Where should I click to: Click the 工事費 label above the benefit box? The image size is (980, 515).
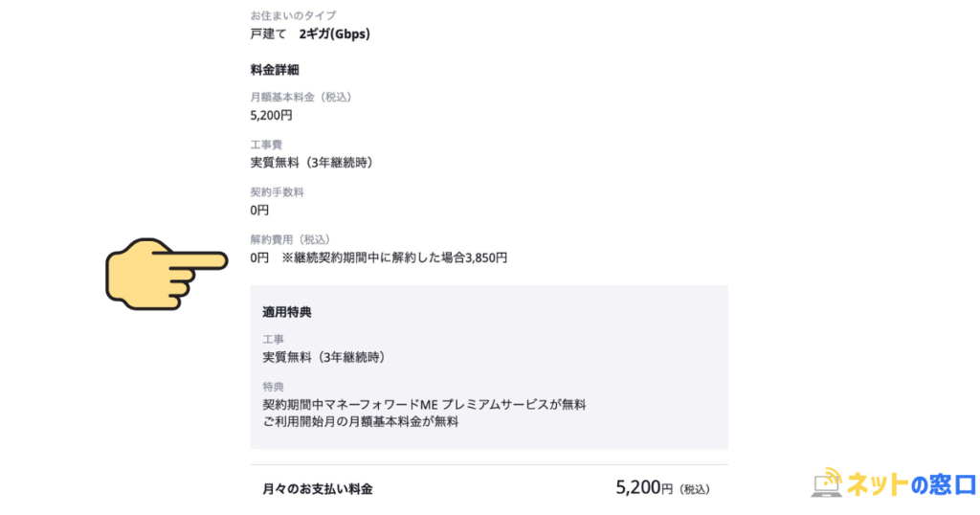266,145
